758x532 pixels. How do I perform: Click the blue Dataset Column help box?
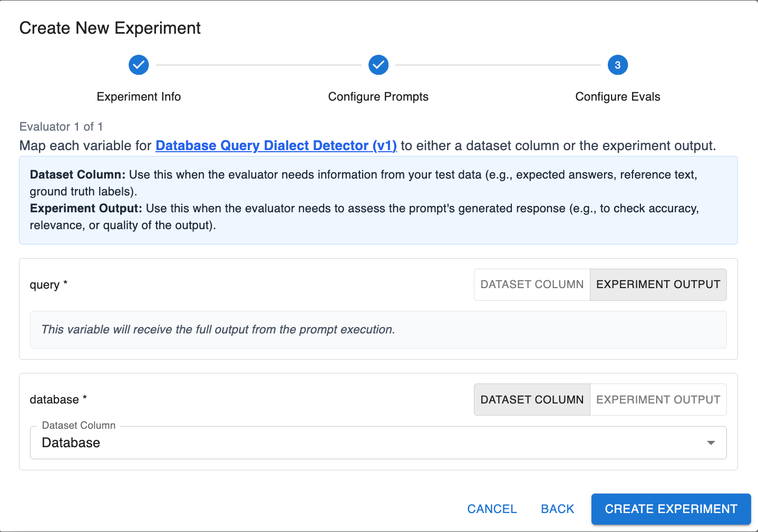point(378,200)
